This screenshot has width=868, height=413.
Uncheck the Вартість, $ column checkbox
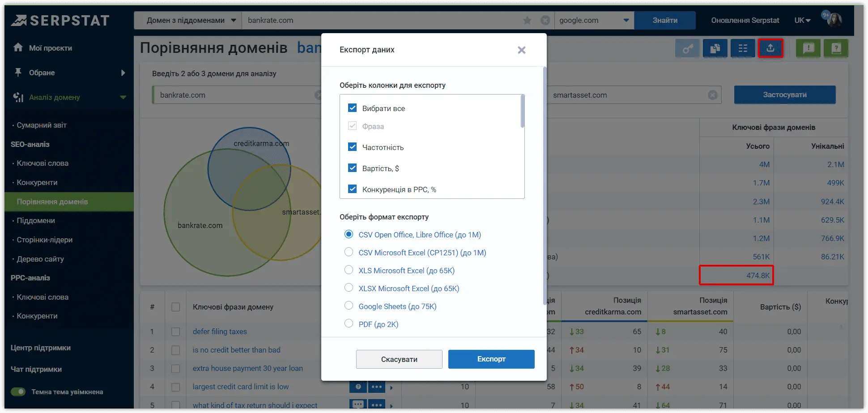click(353, 168)
